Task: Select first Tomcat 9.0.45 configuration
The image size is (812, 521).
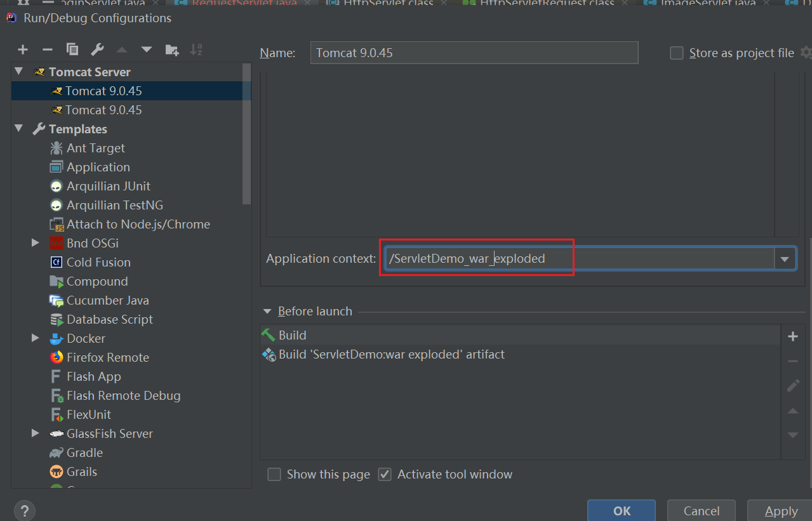Action: 131,91
